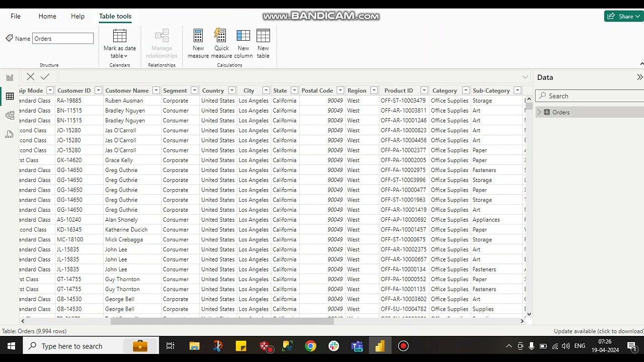Open File Explorer from the taskbar
Image resolution: width=644 pixels, height=362 pixels.
pyautogui.click(x=194, y=346)
